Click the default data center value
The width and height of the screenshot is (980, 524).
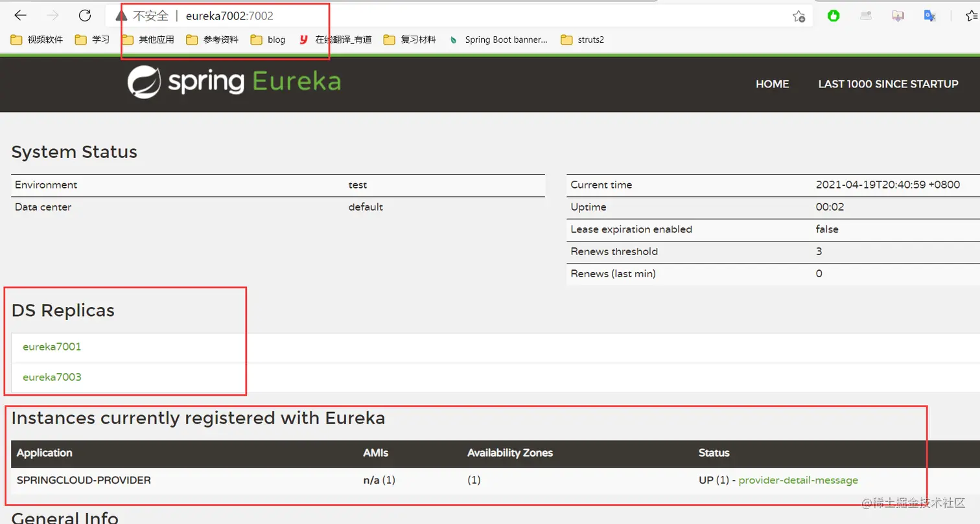(x=366, y=207)
